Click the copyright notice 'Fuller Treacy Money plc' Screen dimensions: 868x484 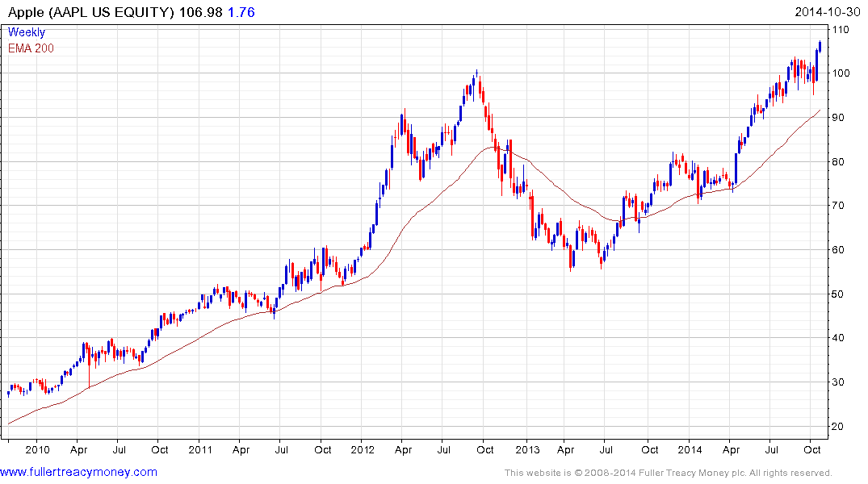pos(691,473)
